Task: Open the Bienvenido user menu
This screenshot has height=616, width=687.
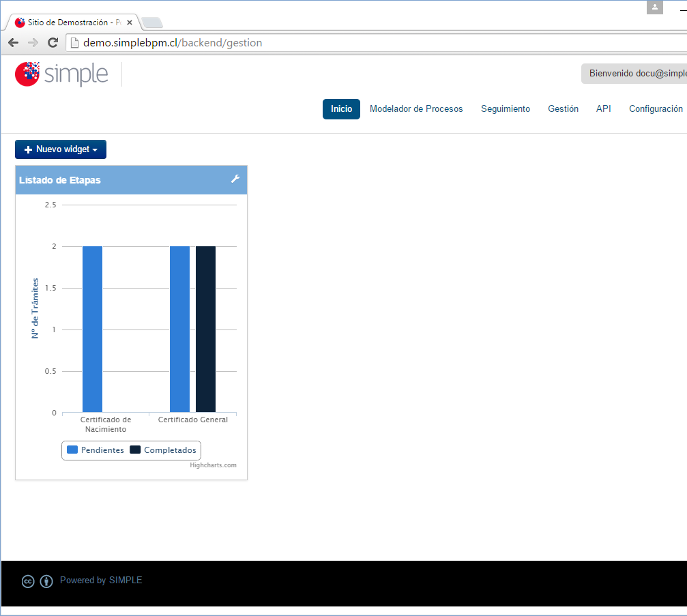Action: [x=634, y=73]
